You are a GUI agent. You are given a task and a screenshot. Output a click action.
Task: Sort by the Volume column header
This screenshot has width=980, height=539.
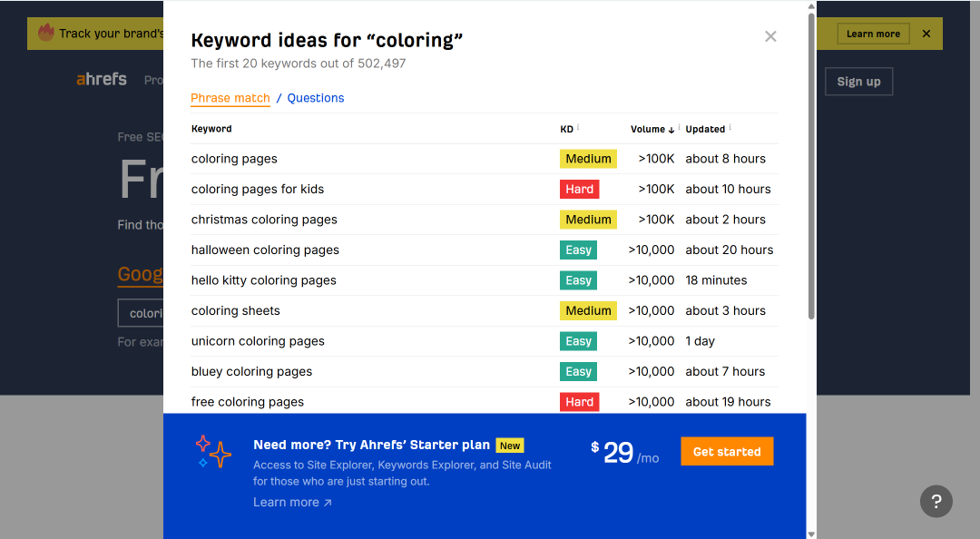coord(648,129)
